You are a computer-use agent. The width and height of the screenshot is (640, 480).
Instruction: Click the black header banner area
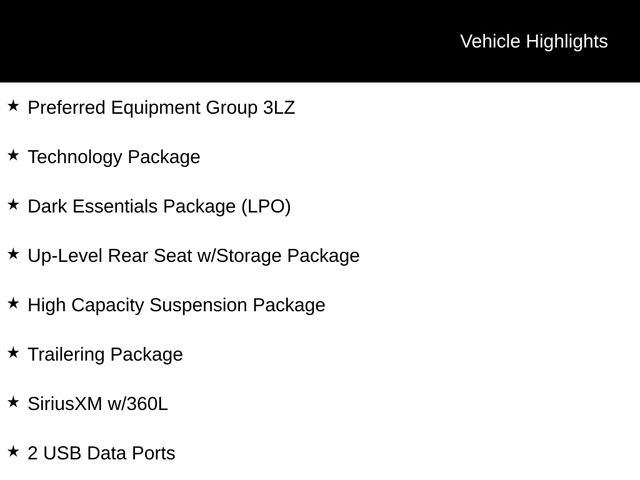320,41
